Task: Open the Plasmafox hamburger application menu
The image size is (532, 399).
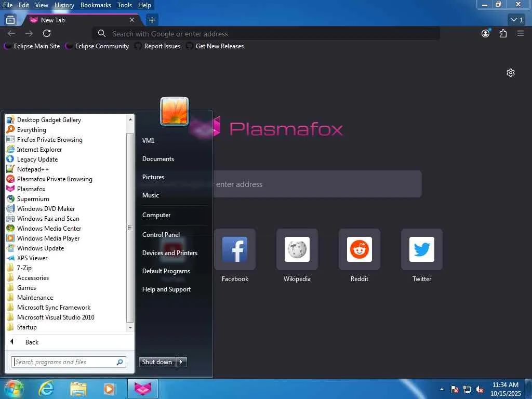Action: [521, 33]
